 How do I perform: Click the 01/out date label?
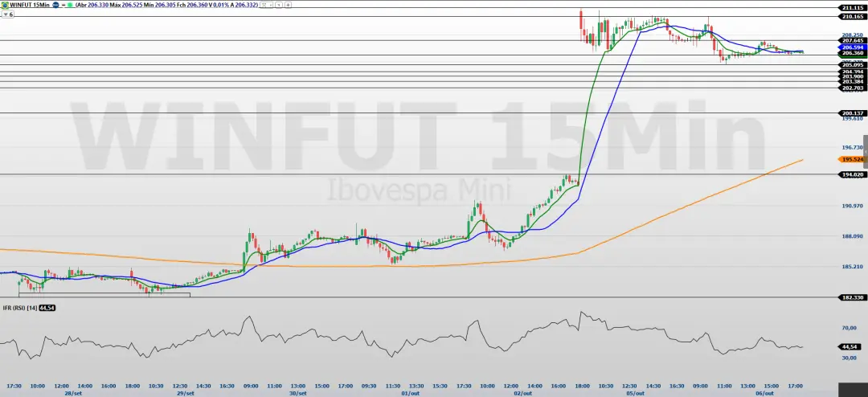point(410,393)
